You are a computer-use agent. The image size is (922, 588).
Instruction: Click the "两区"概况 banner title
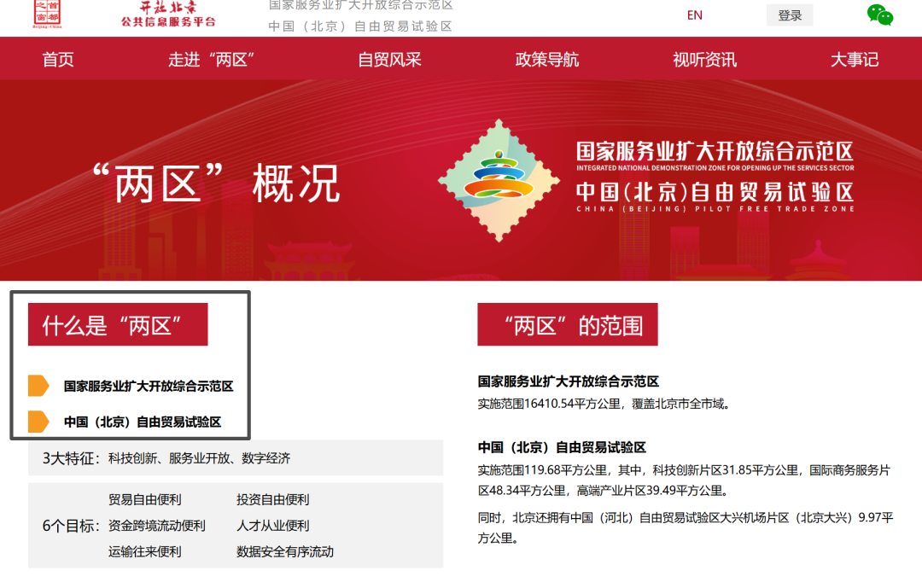(x=216, y=183)
